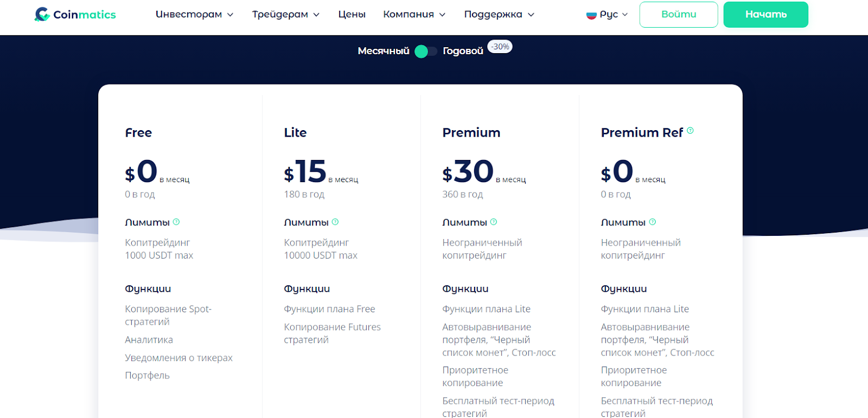The height and width of the screenshot is (418, 868).
Task: Click 'Автовыравнивание портфеля' in Premium Ref plan
Action: pos(658,340)
